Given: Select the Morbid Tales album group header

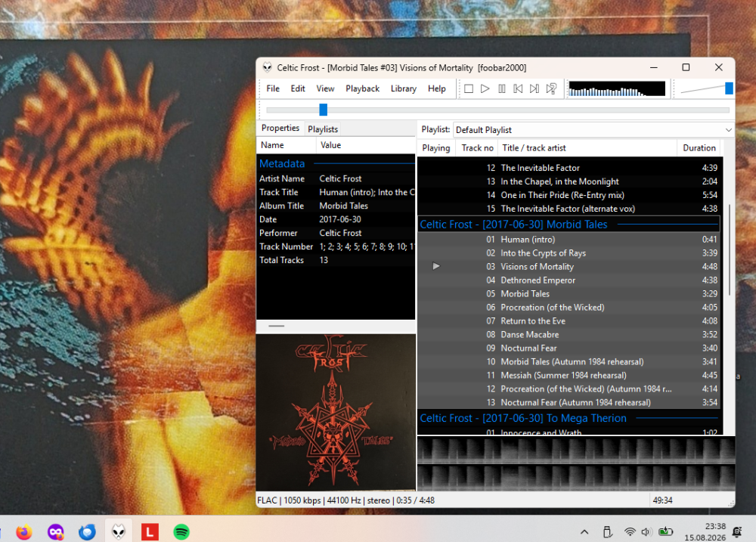Looking at the screenshot, I should [x=569, y=225].
